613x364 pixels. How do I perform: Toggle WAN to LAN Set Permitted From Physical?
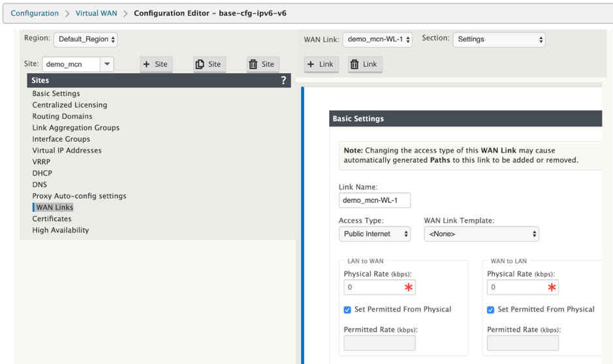[x=490, y=310]
